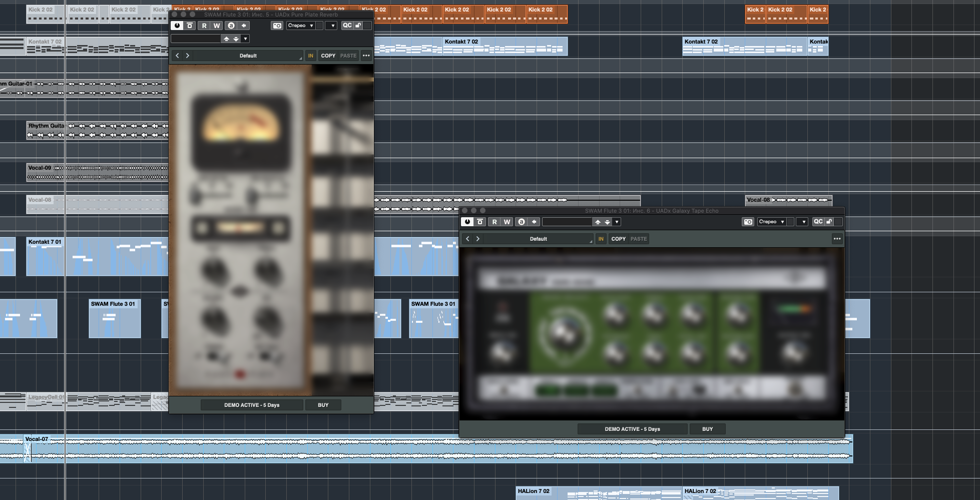
Task: Open preset management dropdown in Pure Plate Reverb
Action: [x=245, y=39]
